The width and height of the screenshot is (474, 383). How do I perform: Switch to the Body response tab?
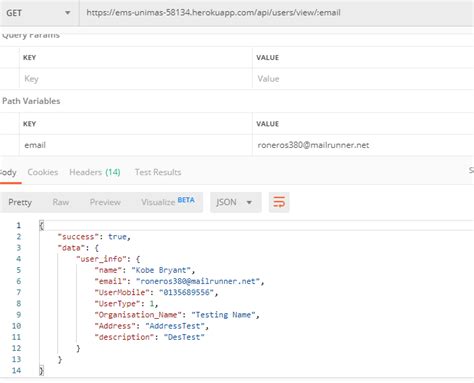point(9,172)
